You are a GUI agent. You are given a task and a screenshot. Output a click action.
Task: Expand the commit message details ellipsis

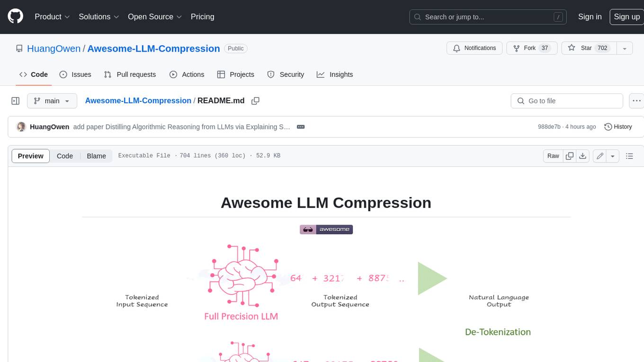click(x=300, y=127)
